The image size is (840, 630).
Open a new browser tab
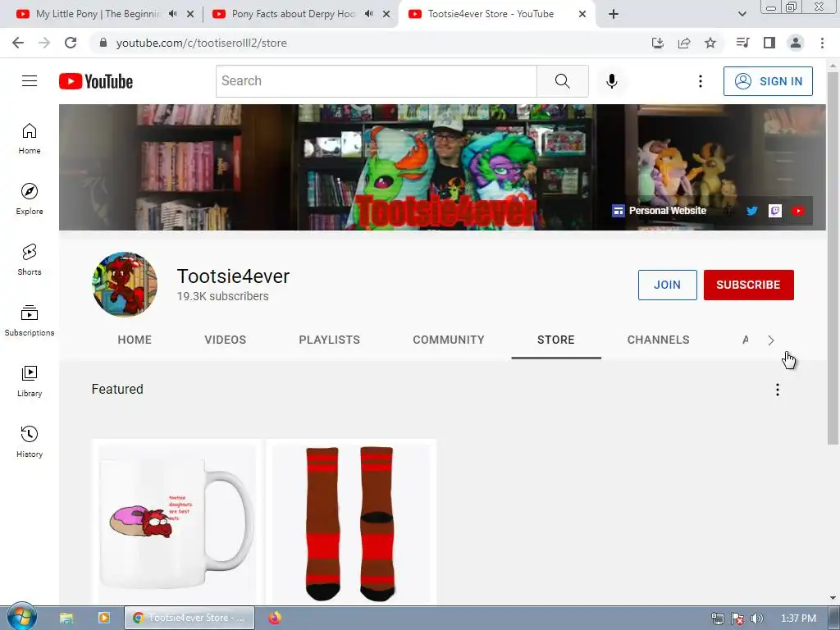(614, 14)
